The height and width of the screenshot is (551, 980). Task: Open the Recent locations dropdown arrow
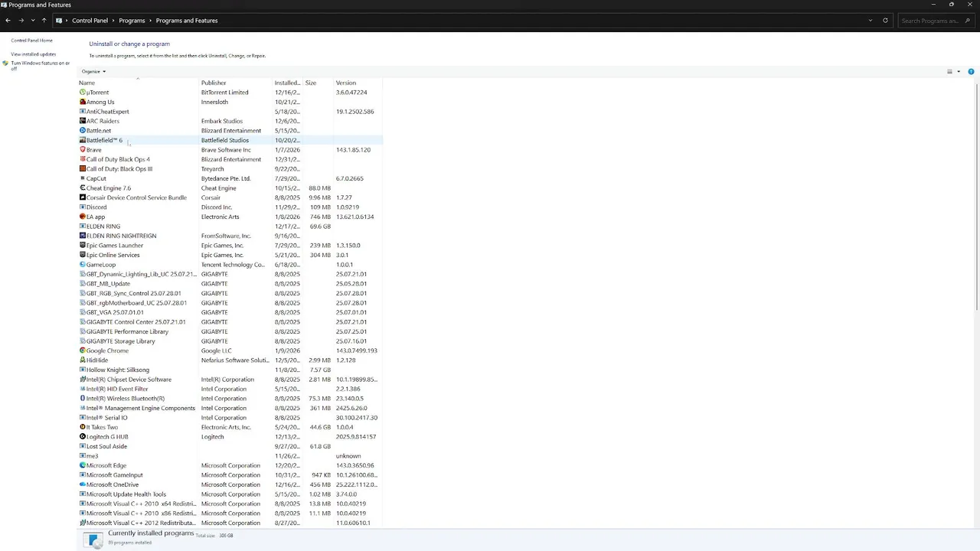(x=32, y=21)
